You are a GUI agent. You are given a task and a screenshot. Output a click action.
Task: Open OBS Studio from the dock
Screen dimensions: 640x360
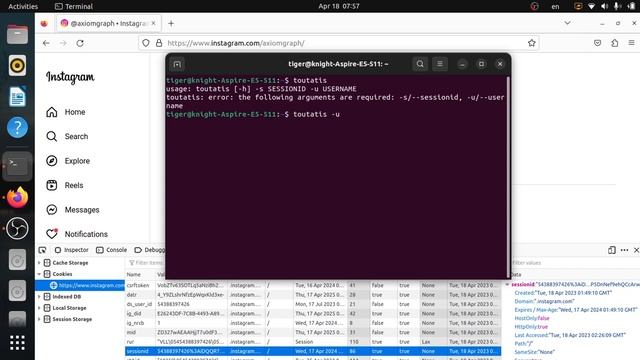tap(17, 228)
